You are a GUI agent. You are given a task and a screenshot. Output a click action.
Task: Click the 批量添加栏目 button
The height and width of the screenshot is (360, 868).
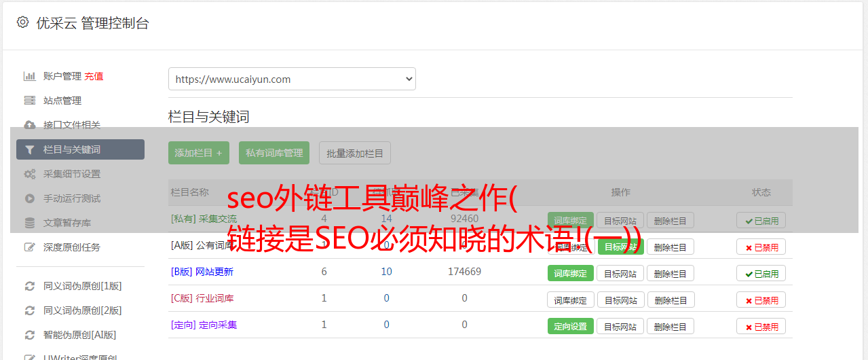(355, 153)
